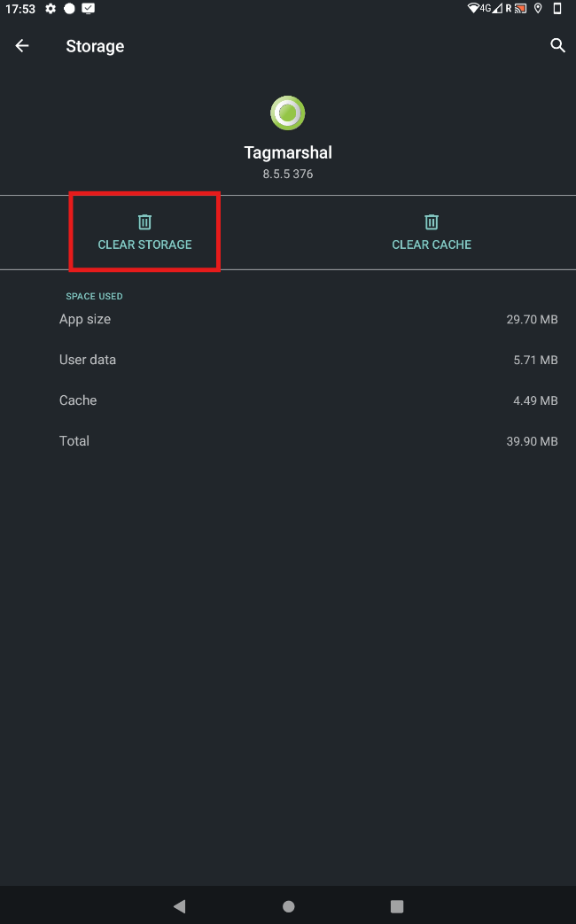
Task: Tap the battery indicator in status bar
Action: tap(557, 8)
